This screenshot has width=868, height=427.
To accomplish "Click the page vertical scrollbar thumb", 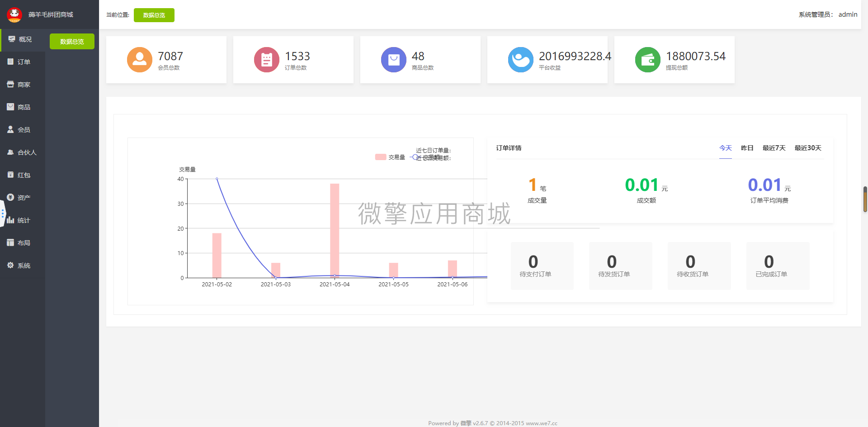I will click(x=865, y=199).
